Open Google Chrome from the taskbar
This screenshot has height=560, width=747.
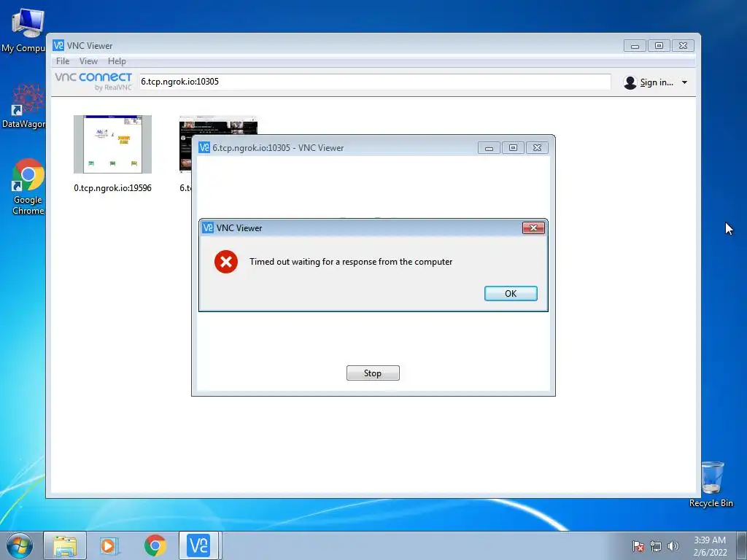click(x=155, y=545)
